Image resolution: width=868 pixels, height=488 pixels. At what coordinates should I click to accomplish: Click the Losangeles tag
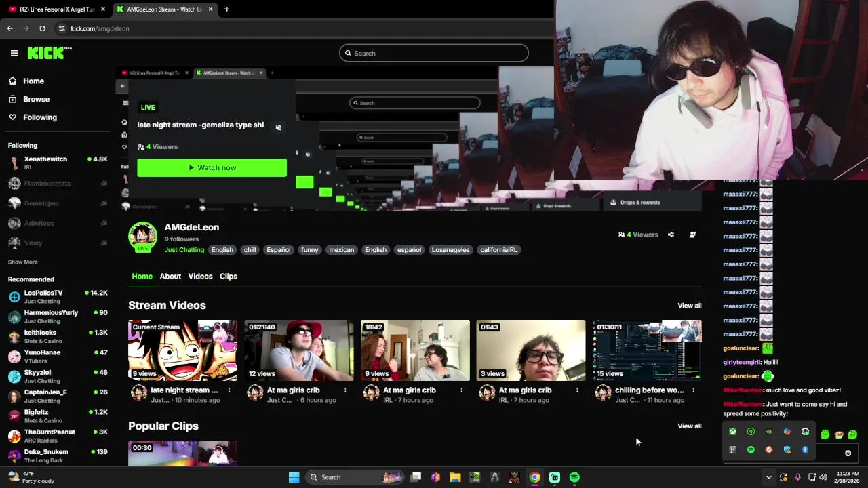click(450, 250)
